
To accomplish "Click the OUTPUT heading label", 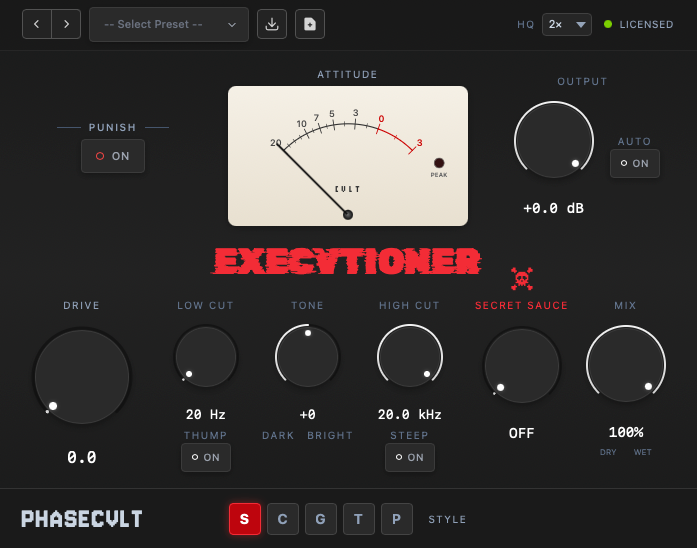I will click(x=582, y=81).
